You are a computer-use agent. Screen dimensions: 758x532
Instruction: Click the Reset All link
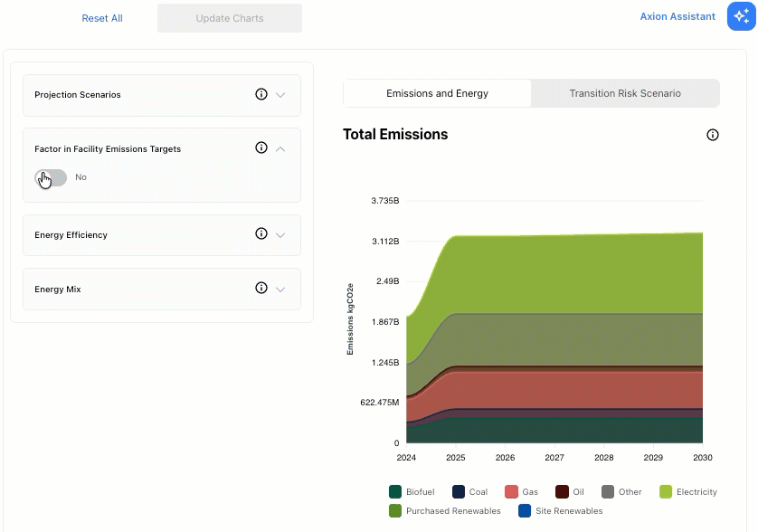(102, 18)
